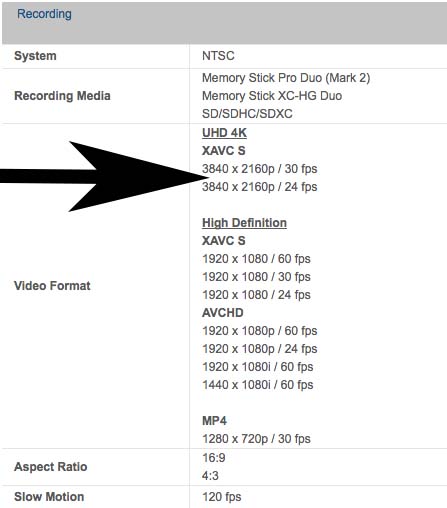Select the High Definition heading

244,223
